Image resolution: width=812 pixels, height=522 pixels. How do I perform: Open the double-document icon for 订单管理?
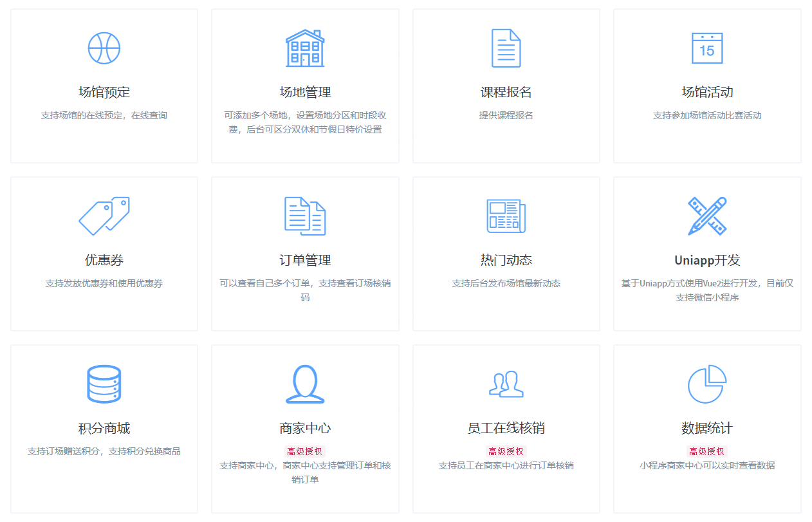(305, 216)
